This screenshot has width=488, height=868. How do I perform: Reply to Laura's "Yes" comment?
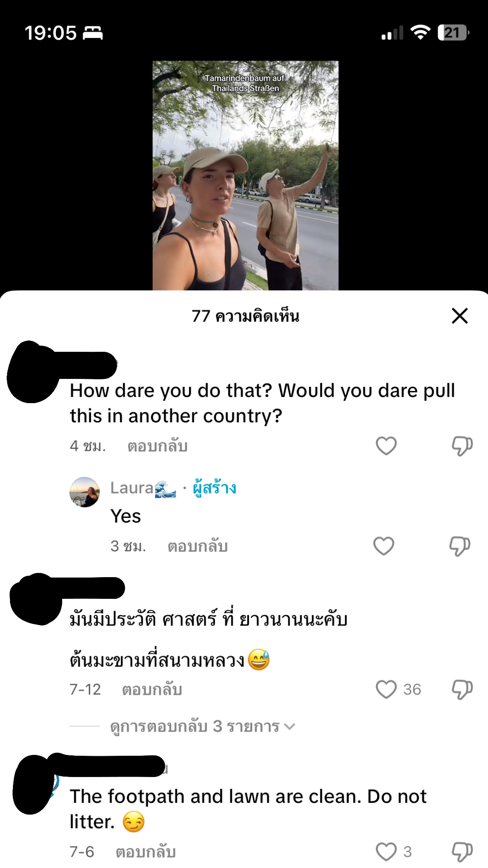[197, 546]
